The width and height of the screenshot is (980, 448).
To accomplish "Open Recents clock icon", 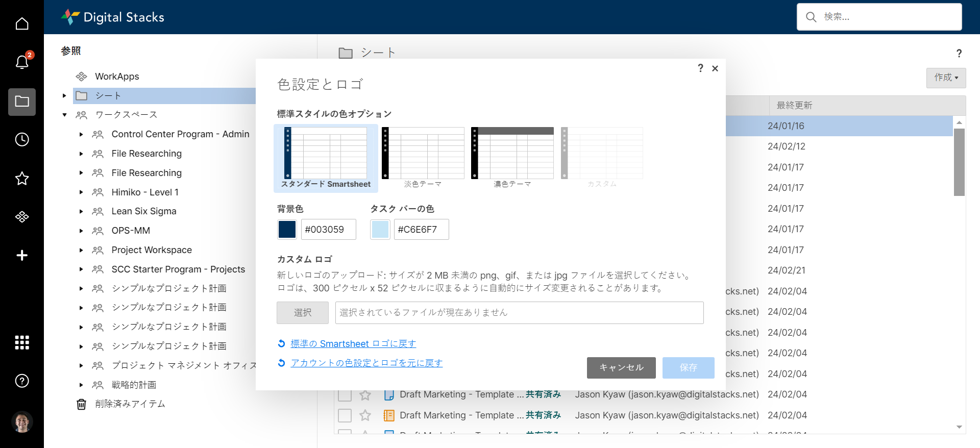I will tap(22, 139).
